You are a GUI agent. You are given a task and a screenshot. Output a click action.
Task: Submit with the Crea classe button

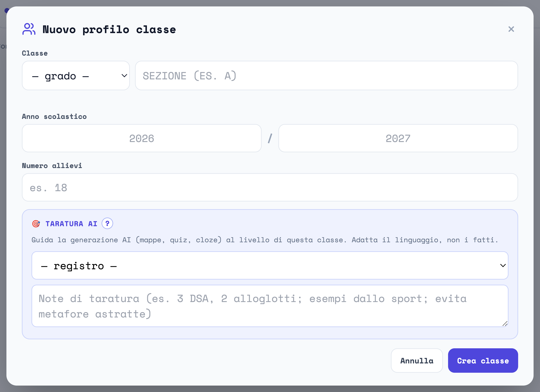(x=483, y=361)
